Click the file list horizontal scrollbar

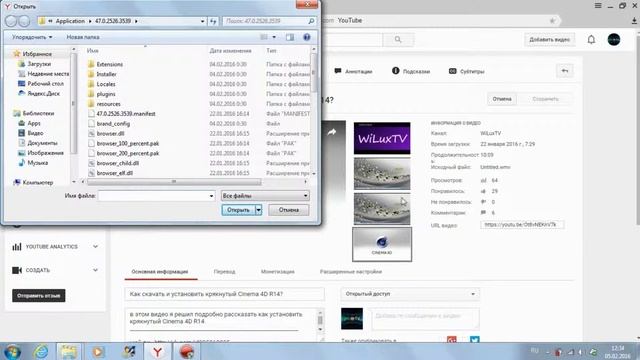[x=173, y=182]
